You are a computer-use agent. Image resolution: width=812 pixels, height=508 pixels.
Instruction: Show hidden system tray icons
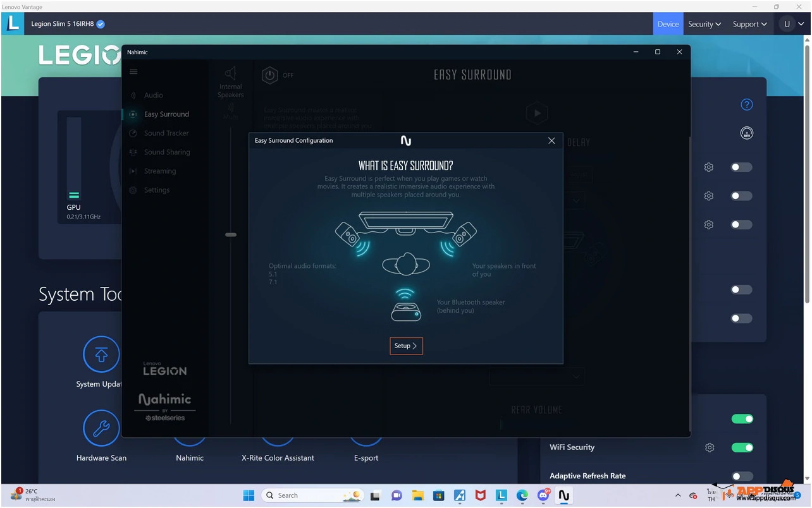[x=678, y=495]
